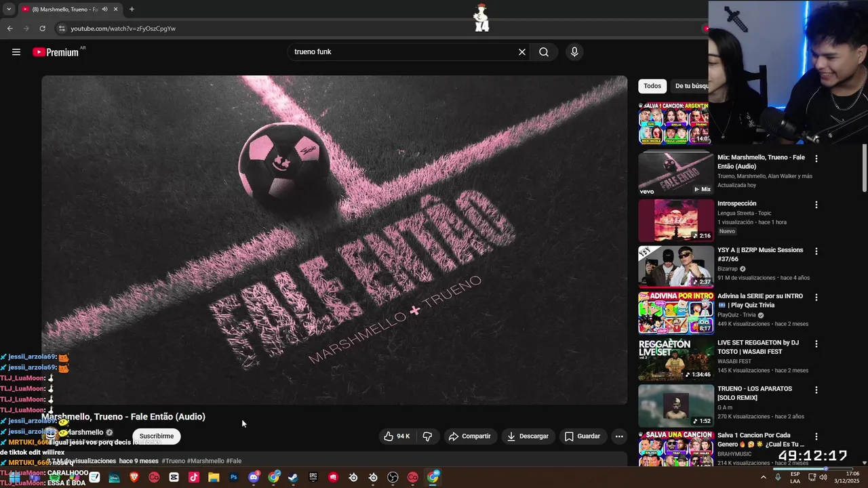Start voice search with the microphone icon
The width and height of the screenshot is (868, 488).
pos(574,52)
